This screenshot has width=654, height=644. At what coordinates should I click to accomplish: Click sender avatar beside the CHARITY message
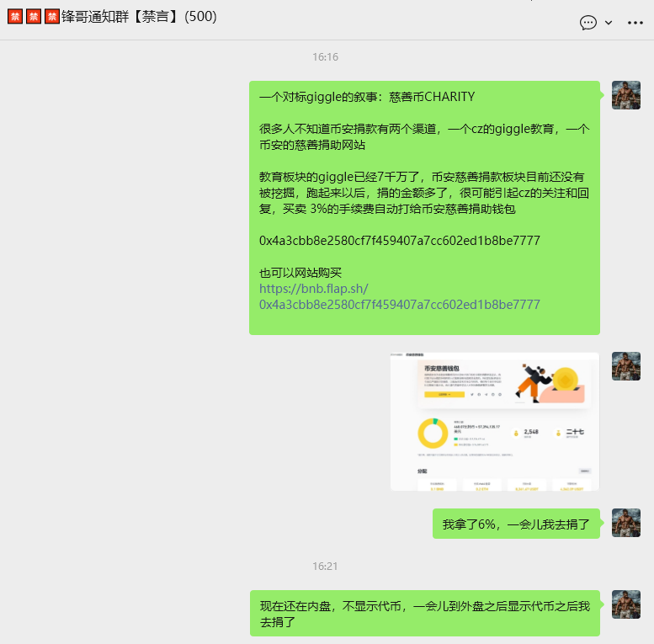626,95
